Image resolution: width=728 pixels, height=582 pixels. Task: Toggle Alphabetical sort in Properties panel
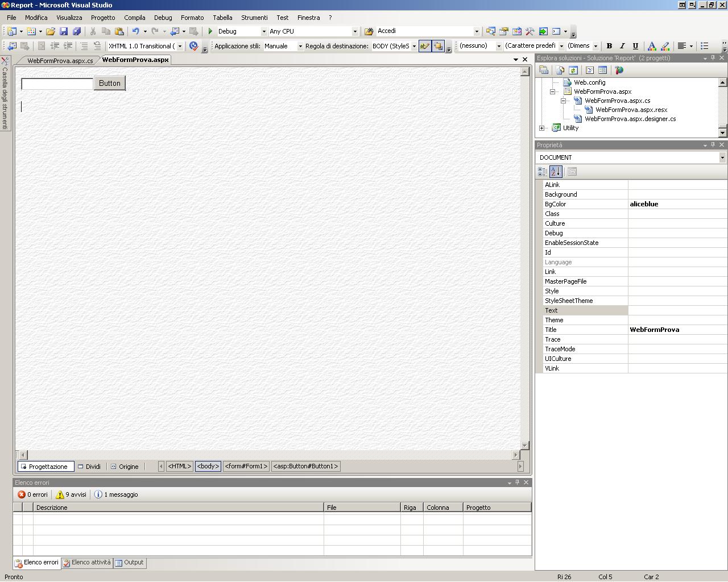tap(556, 171)
